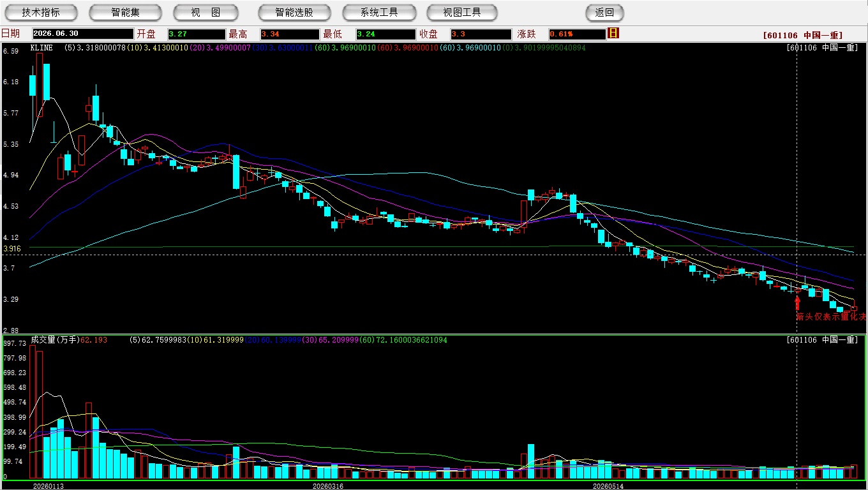Click the yellow 日 period icon

point(613,33)
